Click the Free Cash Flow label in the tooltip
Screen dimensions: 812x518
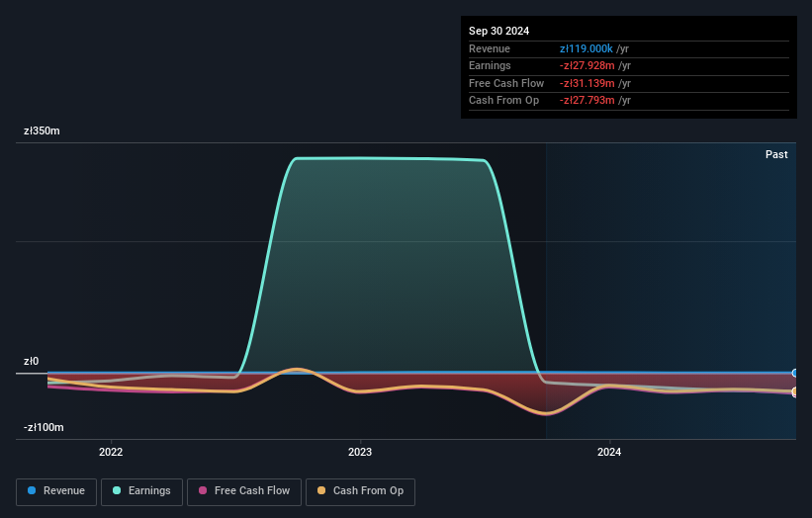click(506, 83)
